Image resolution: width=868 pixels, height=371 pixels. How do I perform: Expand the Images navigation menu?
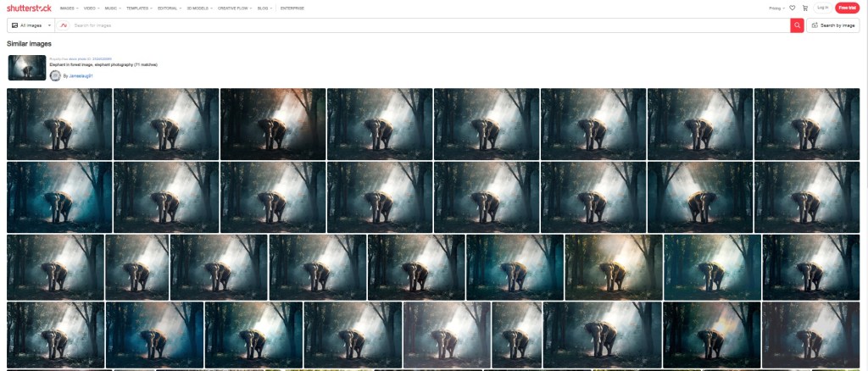click(x=70, y=8)
